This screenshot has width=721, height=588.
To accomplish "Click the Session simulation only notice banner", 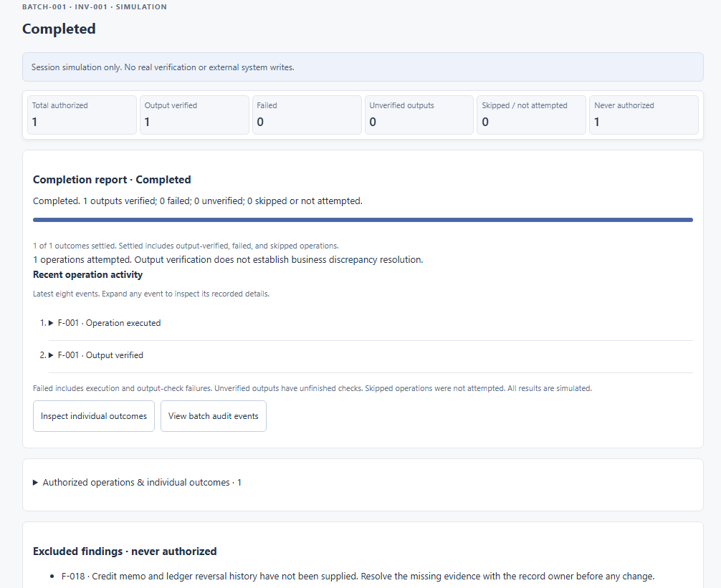I will (x=363, y=67).
